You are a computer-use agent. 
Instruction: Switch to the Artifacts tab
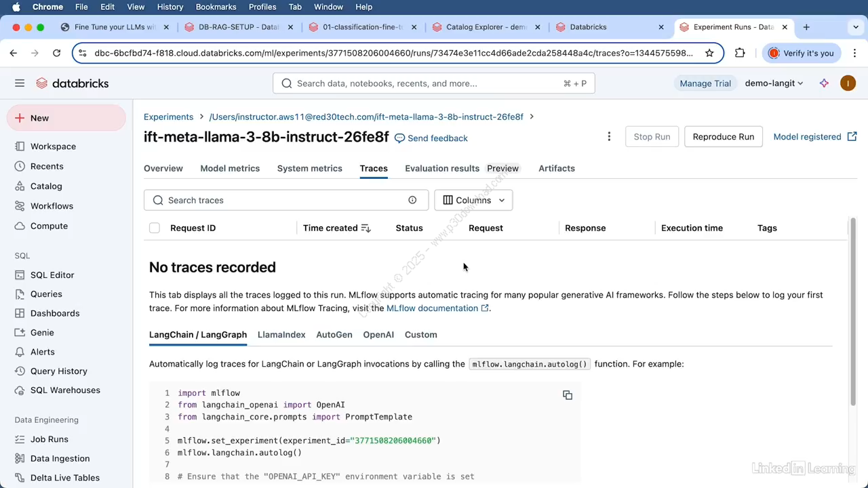coord(557,168)
